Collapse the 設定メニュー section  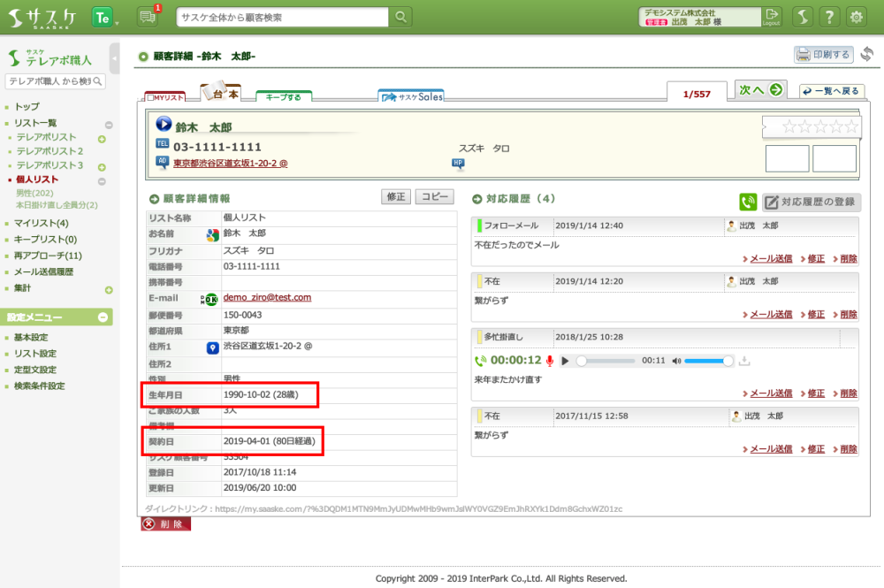click(103, 317)
